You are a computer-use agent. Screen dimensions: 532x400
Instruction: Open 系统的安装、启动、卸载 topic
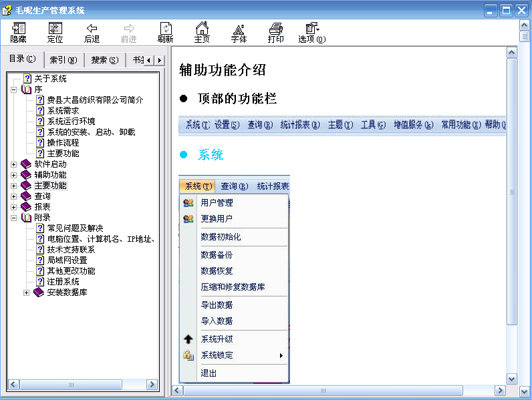point(92,132)
